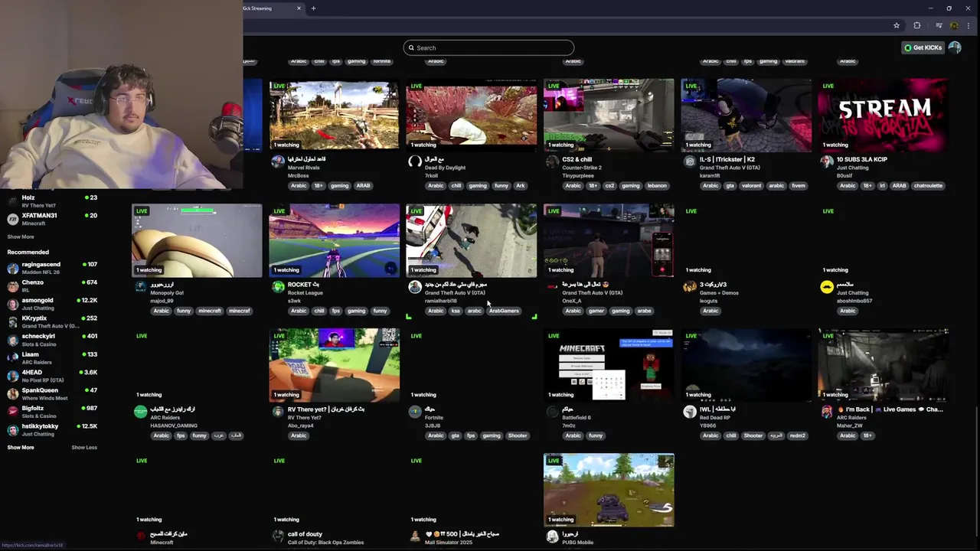Viewport: 980px width, 551px height.
Task: Open CS2 & chill stream thumbnail
Action: (609, 114)
